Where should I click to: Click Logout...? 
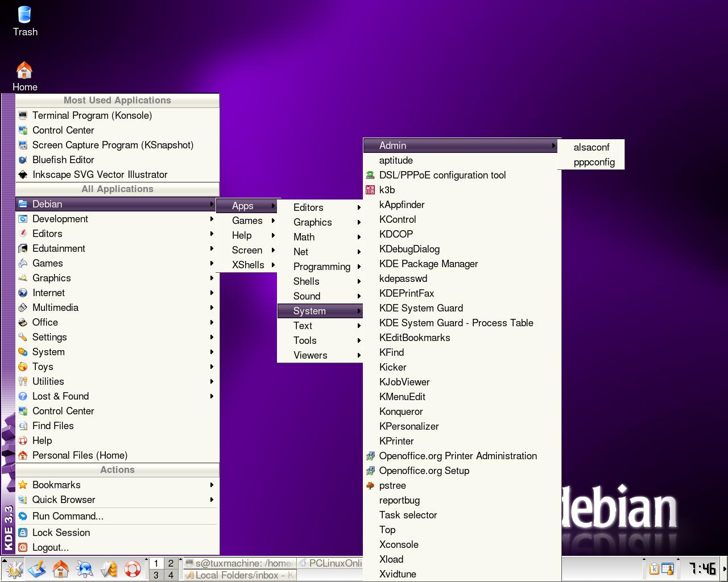point(117,547)
